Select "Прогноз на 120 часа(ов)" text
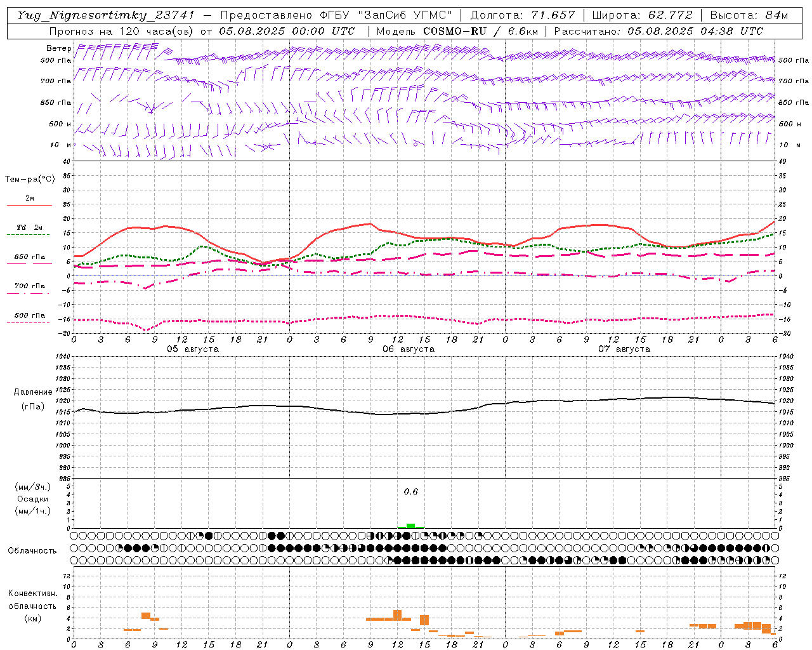Image resolution: width=812 pixels, height=650 pixels. click(x=122, y=31)
